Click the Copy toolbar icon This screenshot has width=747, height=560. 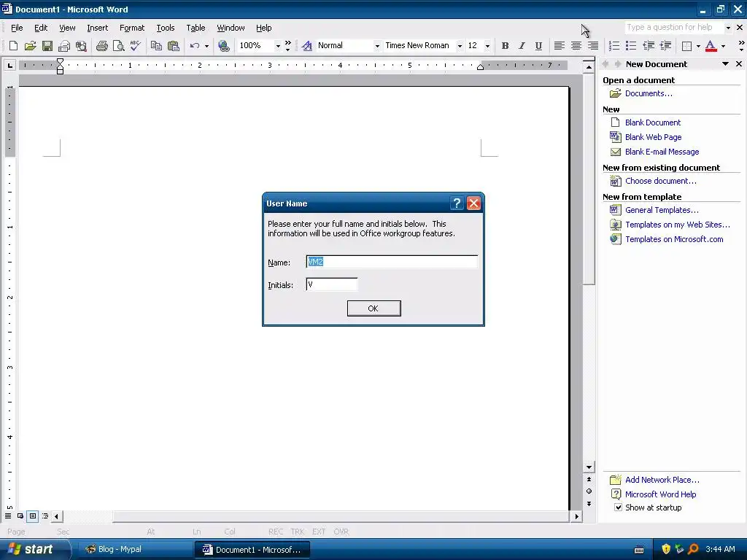(156, 46)
